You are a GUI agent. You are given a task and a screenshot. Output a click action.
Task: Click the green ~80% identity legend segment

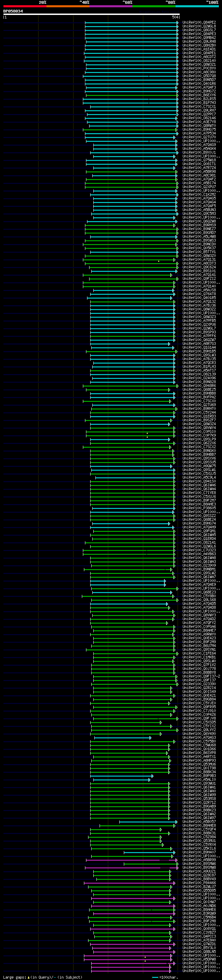(x=154, y=7)
